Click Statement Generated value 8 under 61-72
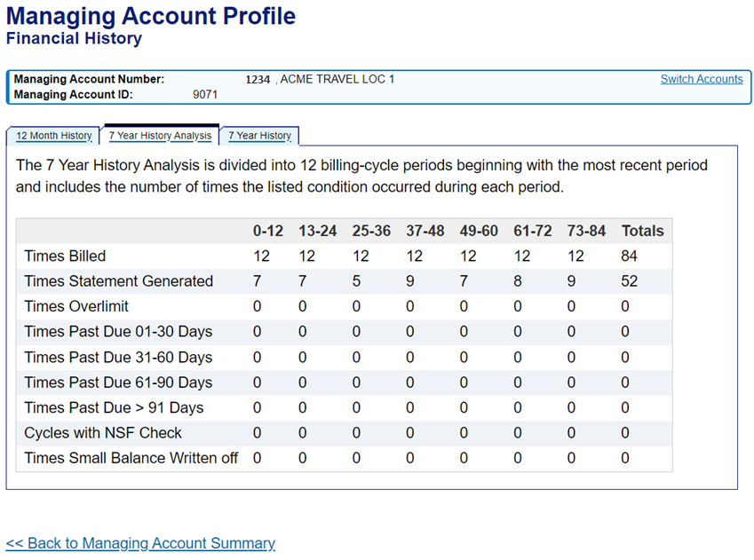 518,281
